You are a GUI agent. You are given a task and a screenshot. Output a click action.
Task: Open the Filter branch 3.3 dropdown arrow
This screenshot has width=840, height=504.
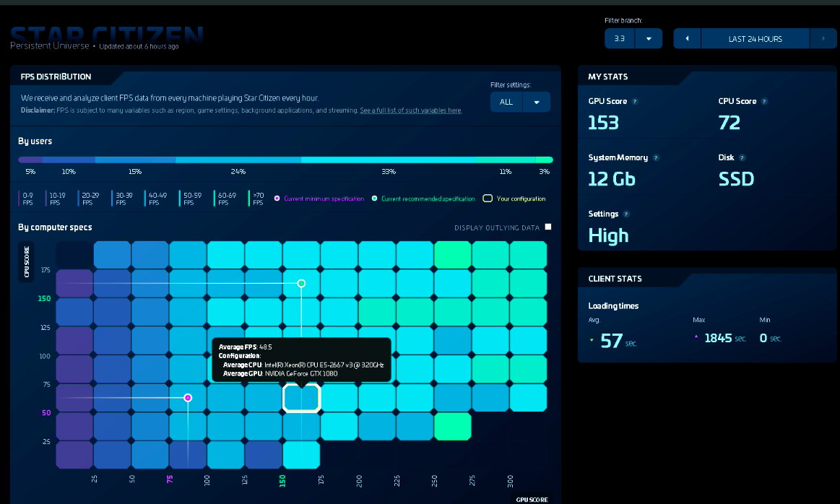coord(649,39)
